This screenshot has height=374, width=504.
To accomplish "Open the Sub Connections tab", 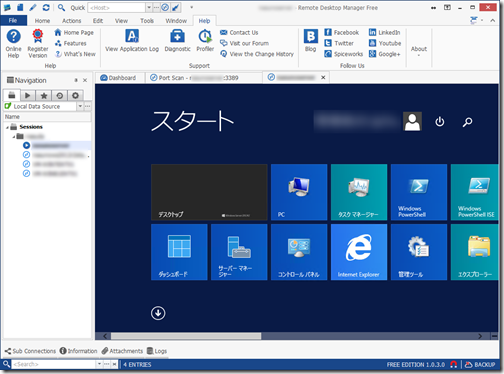I will coord(30,351).
